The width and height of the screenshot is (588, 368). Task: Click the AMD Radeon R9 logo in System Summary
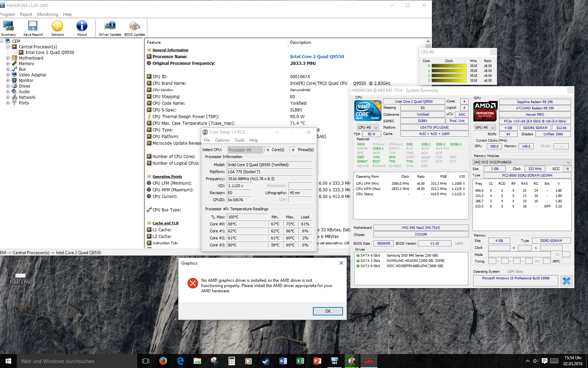(485, 111)
